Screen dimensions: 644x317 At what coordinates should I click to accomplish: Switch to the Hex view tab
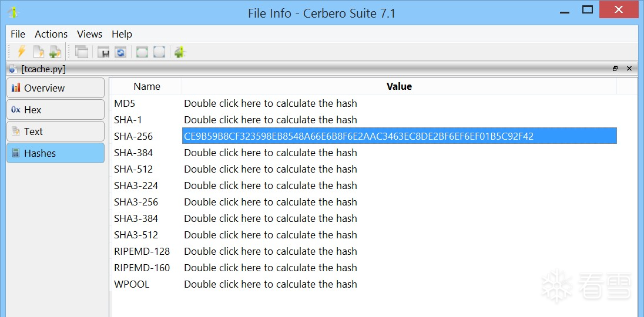55,110
